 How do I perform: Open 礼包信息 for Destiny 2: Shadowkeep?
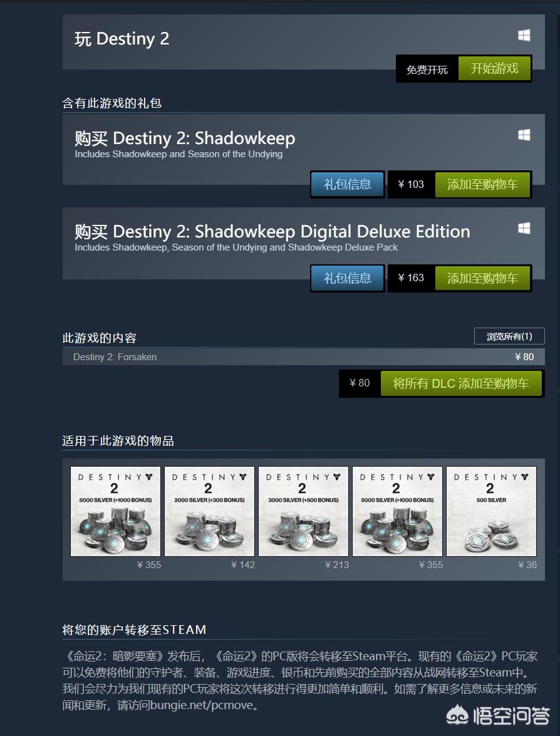tap(348, 184)
